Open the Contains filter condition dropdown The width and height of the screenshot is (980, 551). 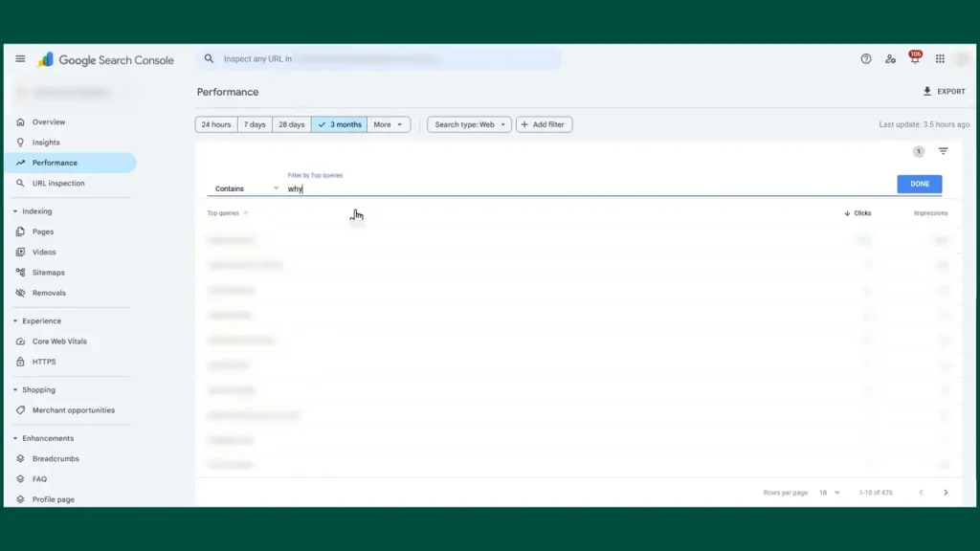(246, 188)
